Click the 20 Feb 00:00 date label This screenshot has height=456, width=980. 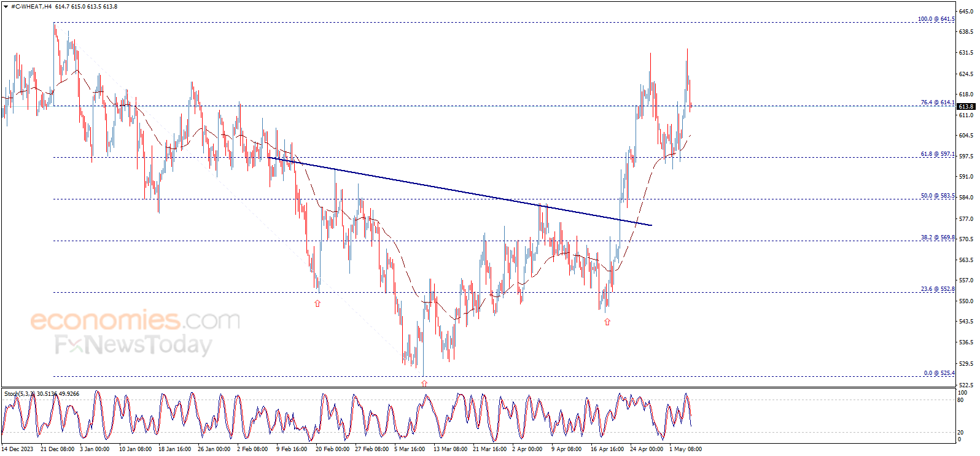332,449
